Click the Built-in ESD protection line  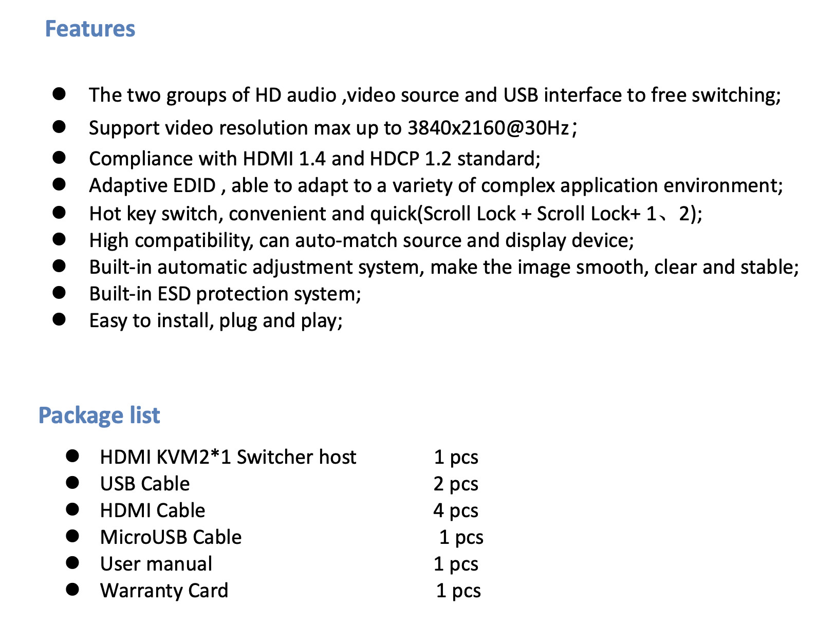225,294
